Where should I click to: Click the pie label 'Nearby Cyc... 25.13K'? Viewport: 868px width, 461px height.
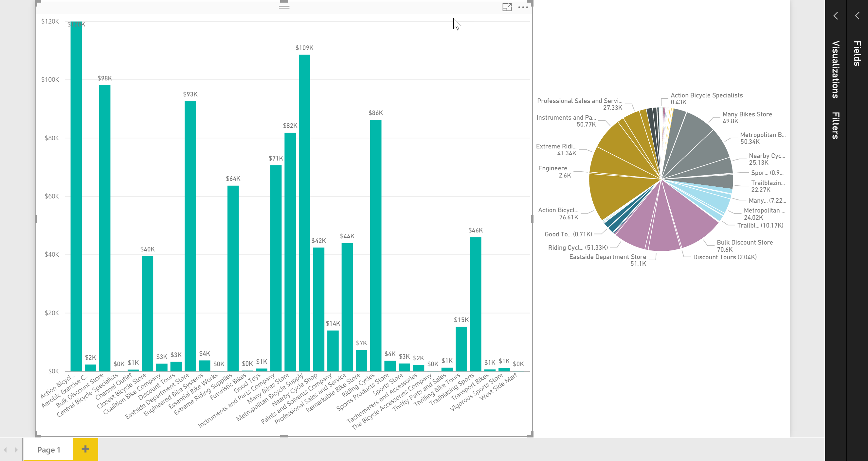click(767, 159)
